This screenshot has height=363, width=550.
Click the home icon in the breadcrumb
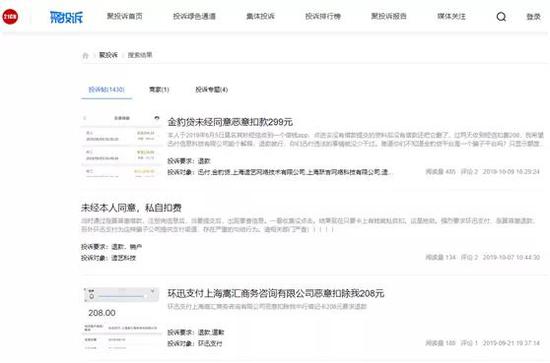(x=85, y=55)
